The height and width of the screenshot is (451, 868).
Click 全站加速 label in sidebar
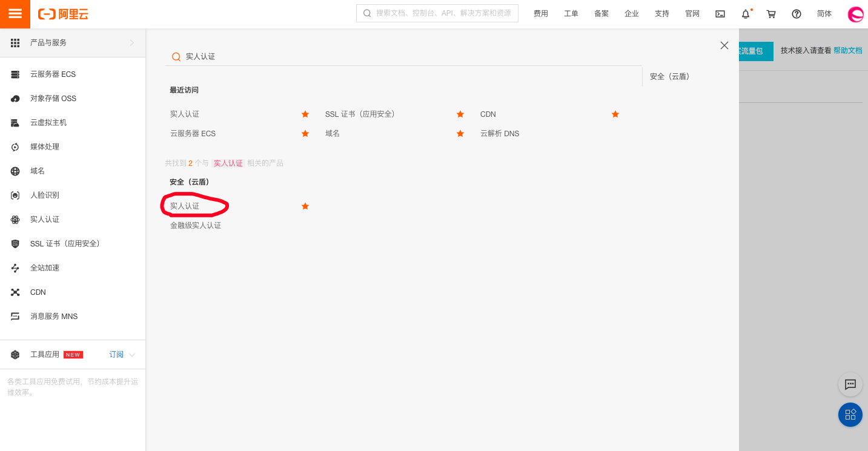pos(45,268)
